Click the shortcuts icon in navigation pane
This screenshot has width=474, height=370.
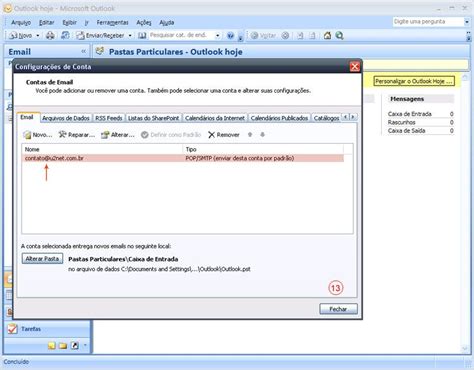coord(75,346)
